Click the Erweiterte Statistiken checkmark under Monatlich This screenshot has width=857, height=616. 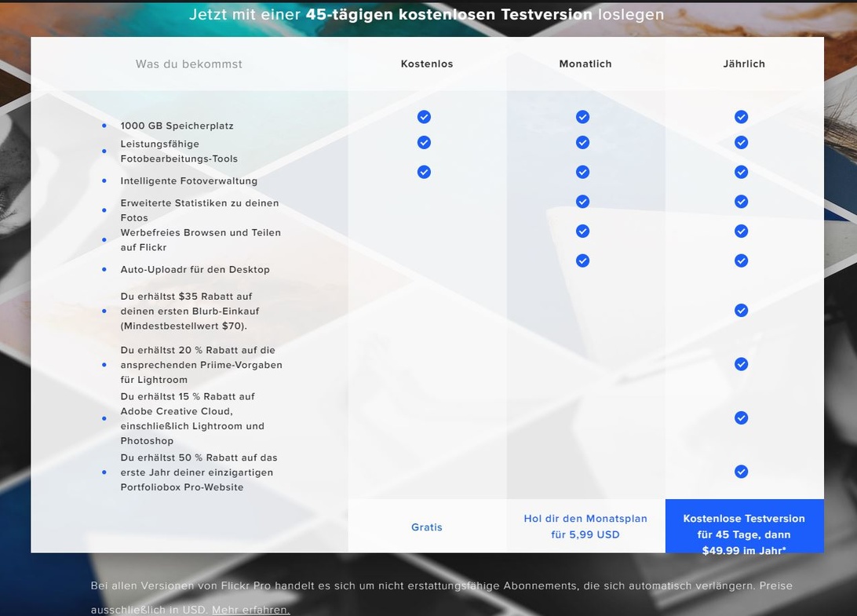click(x=582, y=202)
